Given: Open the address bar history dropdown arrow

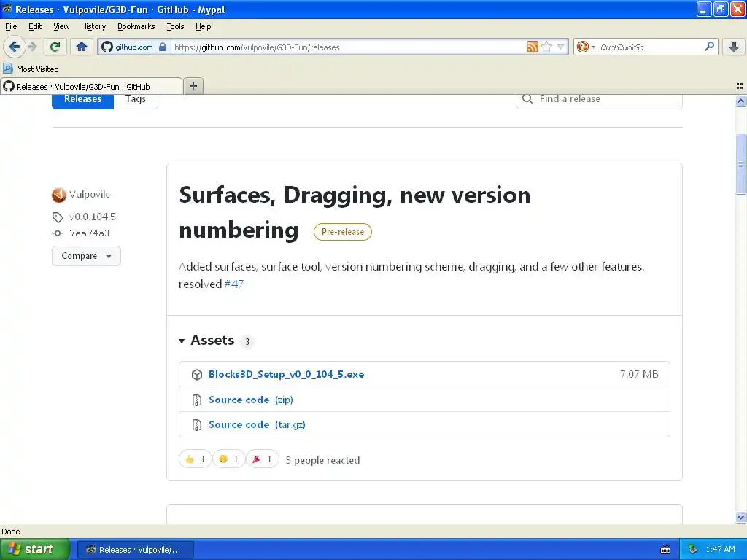Looking at the screenshot, I should coord(561,47).
